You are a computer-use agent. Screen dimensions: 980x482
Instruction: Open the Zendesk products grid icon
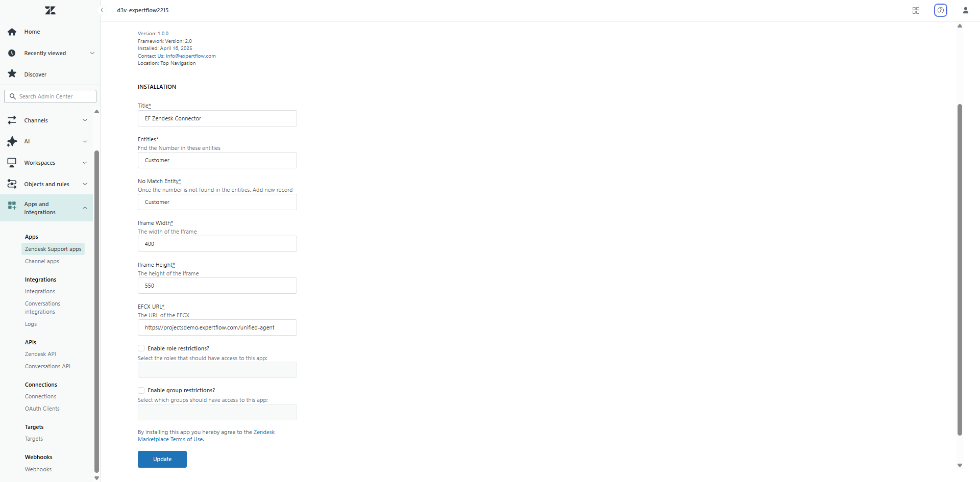(x=916, y=10)
